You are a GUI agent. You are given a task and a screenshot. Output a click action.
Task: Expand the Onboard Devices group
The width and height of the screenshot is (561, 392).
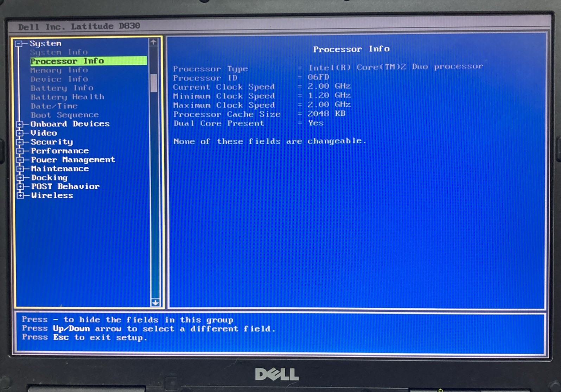(x=20, y=124)
